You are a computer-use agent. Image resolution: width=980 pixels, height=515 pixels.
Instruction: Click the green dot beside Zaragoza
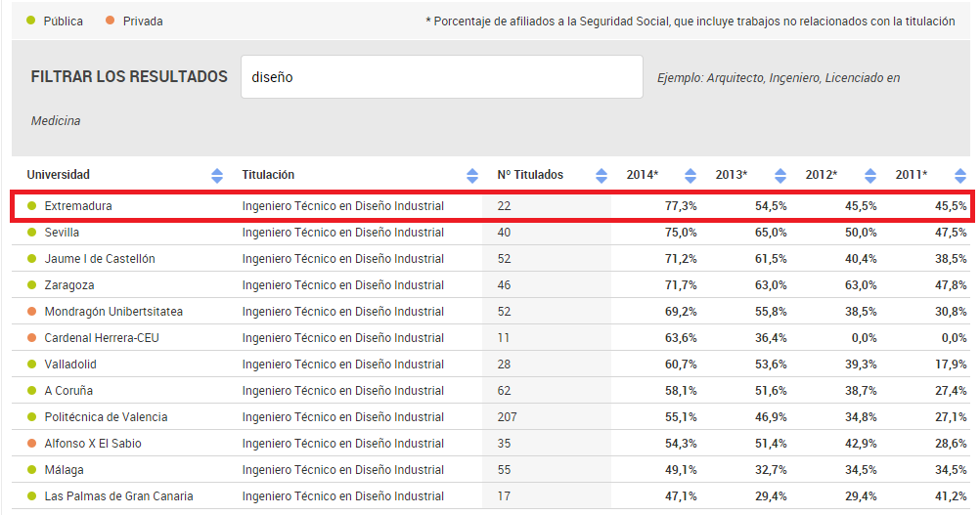(31, 284)
